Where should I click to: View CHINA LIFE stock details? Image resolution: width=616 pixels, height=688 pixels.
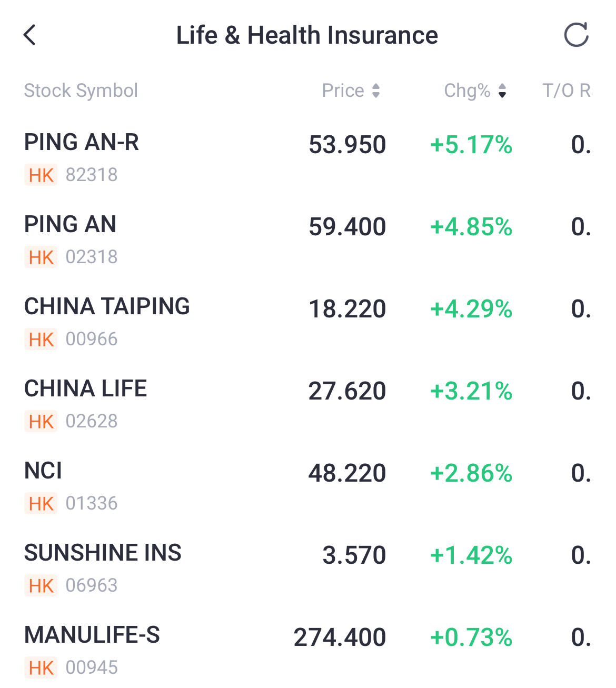(x=86, y=389)
